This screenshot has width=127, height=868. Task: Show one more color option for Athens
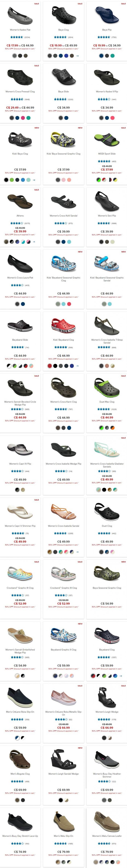pos(34,242)
